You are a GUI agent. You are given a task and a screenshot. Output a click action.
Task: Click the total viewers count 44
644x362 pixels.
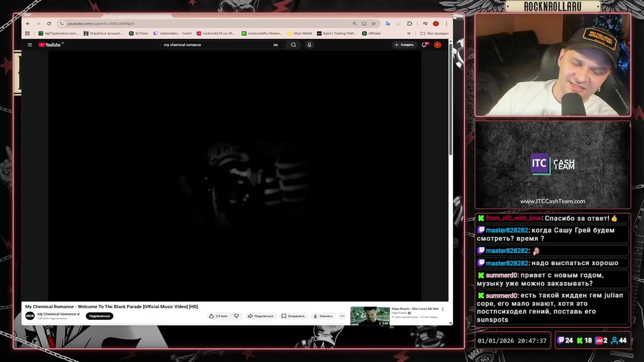(x=619, y=340)
